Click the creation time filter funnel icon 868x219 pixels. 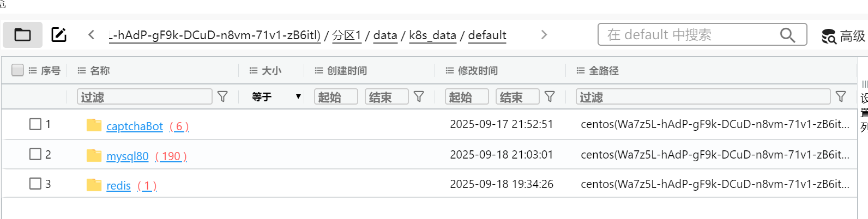(419, 96)
